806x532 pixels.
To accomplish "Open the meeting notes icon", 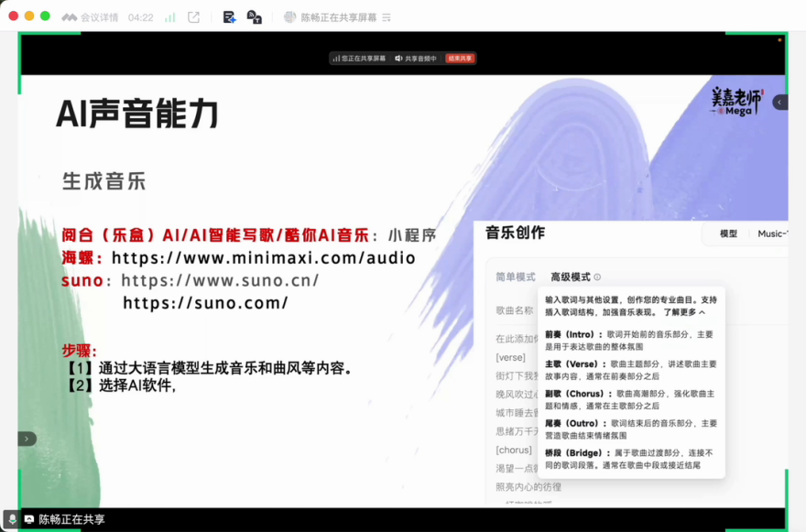I will click(x=229, y=17).
